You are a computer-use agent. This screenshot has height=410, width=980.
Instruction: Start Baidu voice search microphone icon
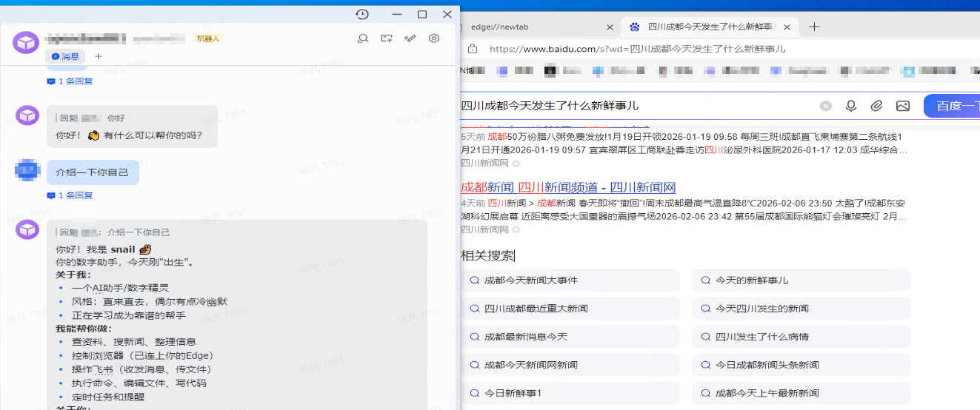point(851,106)
